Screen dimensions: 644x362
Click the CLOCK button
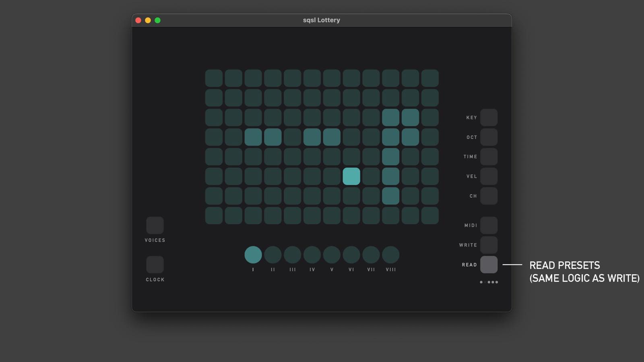click(x=155, y=265)
